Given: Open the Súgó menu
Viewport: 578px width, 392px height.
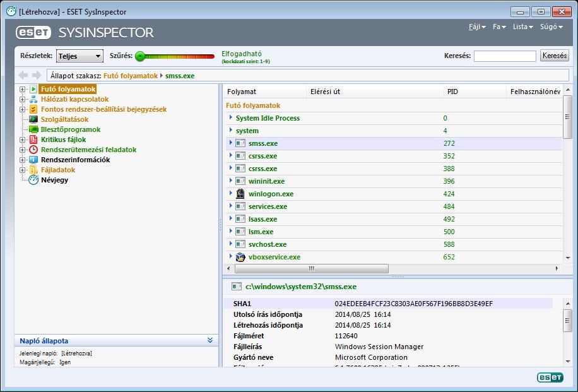Looking at the screenshot, I should click(x=551, y=27).
